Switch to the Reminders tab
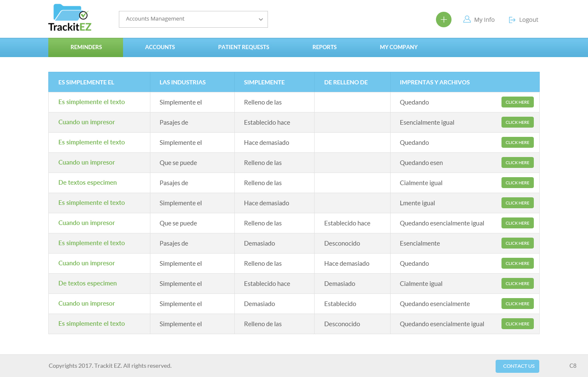 click(x=86, y=47)
